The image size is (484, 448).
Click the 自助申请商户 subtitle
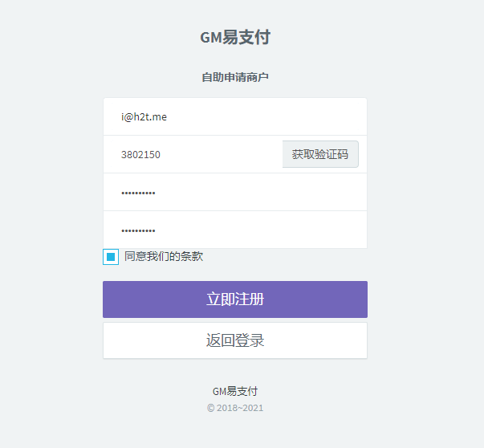[x=235, y=78]
